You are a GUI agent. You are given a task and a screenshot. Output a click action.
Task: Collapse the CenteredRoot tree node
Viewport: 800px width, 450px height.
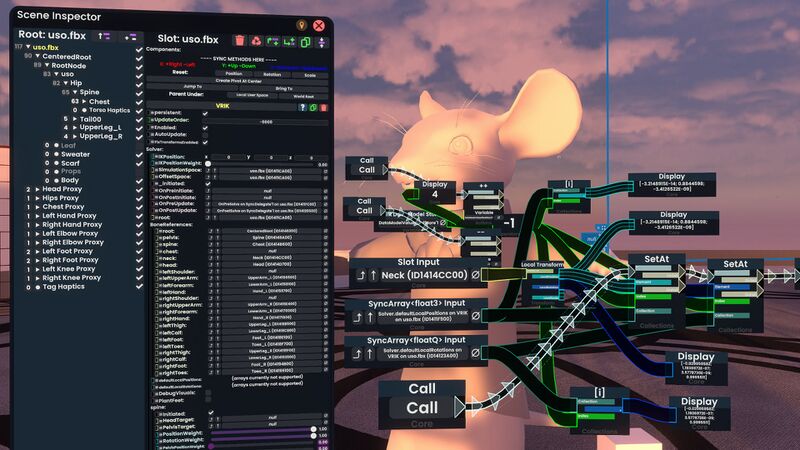[37, 56]
